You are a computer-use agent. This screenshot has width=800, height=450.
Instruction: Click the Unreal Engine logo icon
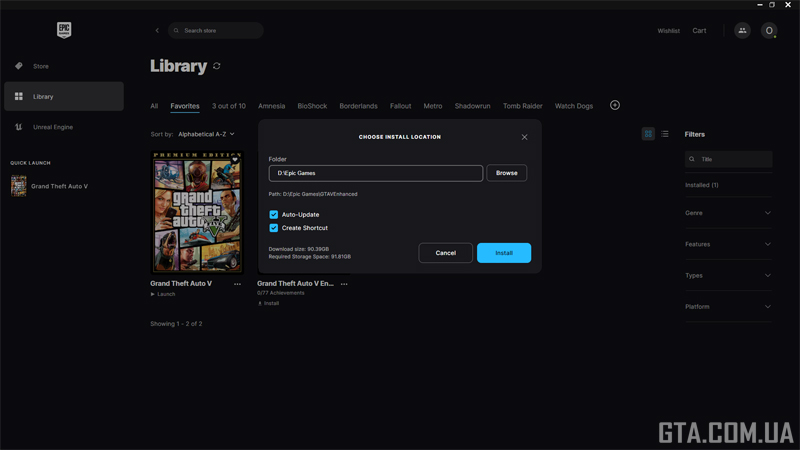tap(19, 127)
